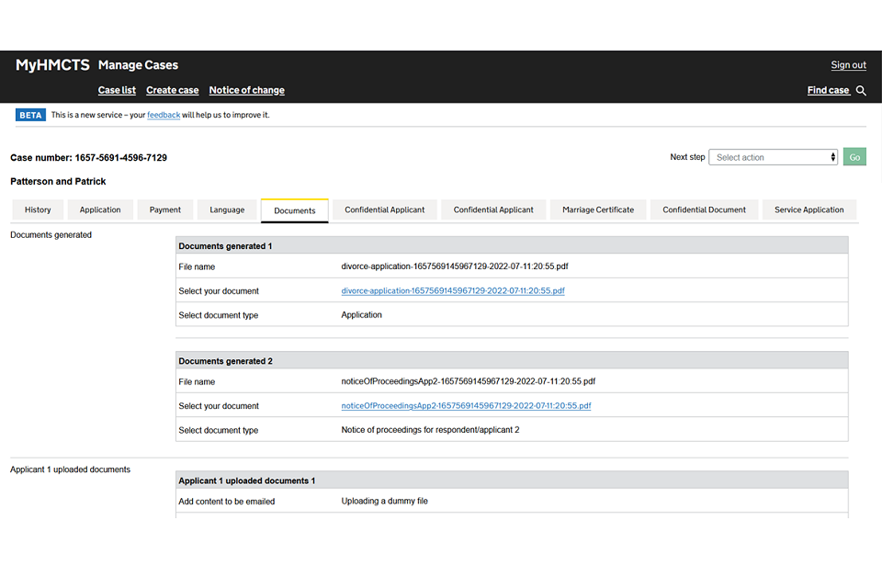Click the Find case link
Viewport: 882px width, 588px height.
(x=828, y=91)
